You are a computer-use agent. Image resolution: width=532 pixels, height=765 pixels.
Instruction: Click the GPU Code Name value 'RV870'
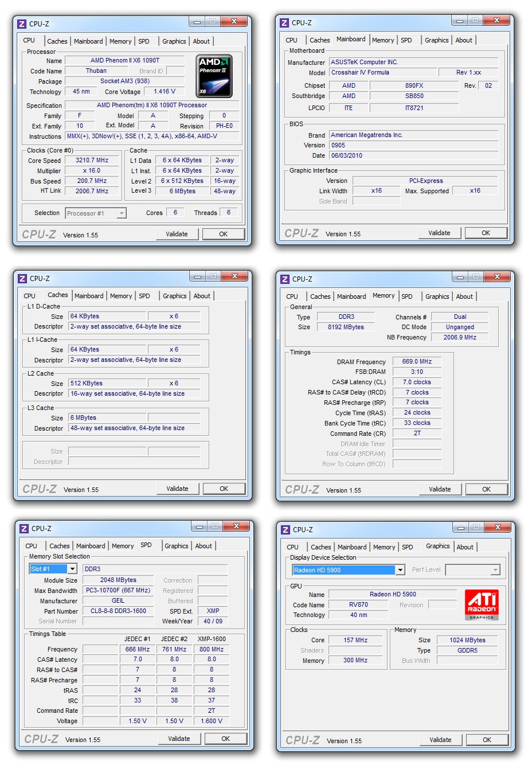[x=358, y=605]
